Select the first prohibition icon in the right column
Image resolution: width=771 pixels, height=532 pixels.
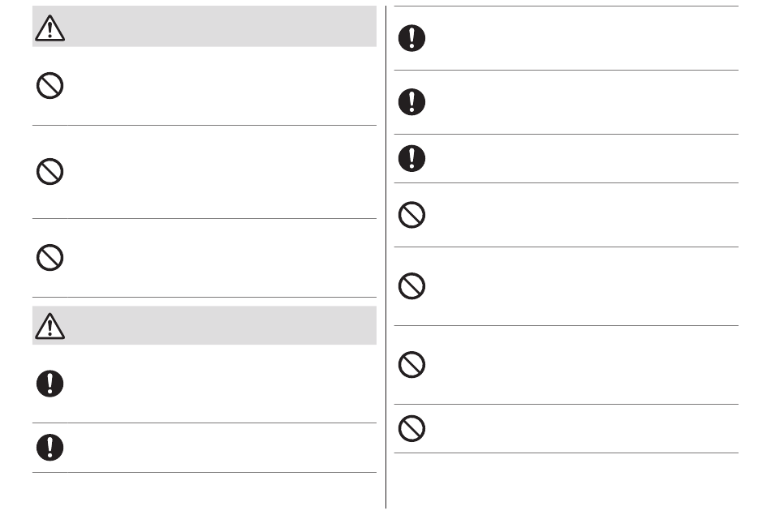tap(411, 215)
